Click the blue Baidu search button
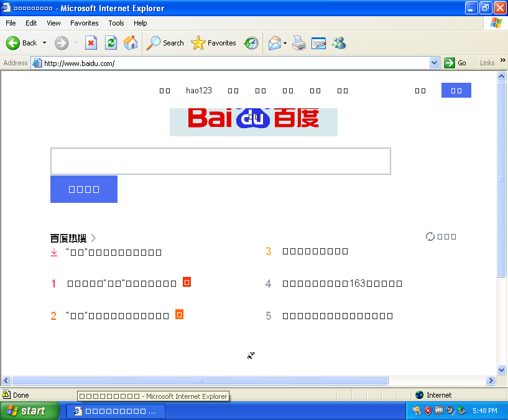 (84, 189)
